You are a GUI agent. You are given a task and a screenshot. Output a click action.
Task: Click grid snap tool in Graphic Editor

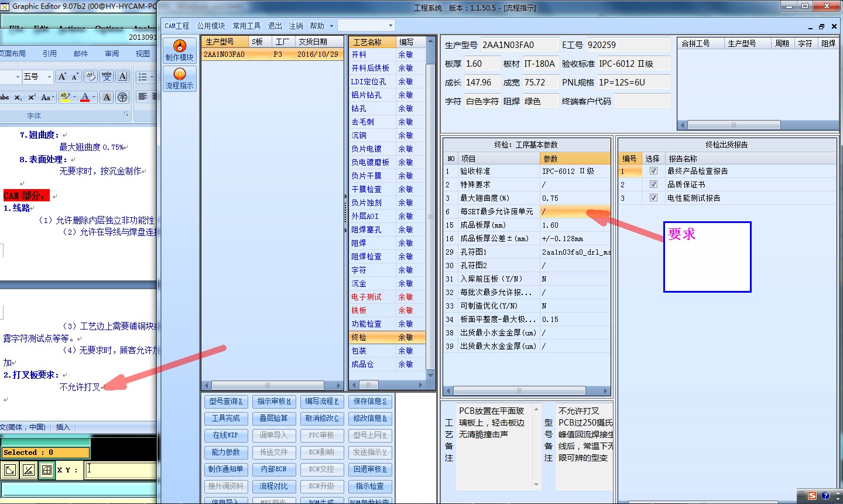tap(47, 469)
